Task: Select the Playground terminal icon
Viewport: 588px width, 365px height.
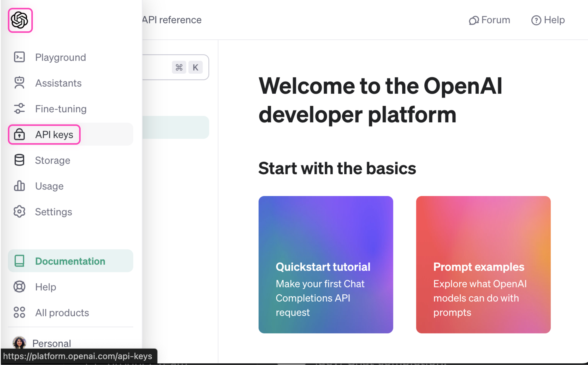Action: coord(19,57)
